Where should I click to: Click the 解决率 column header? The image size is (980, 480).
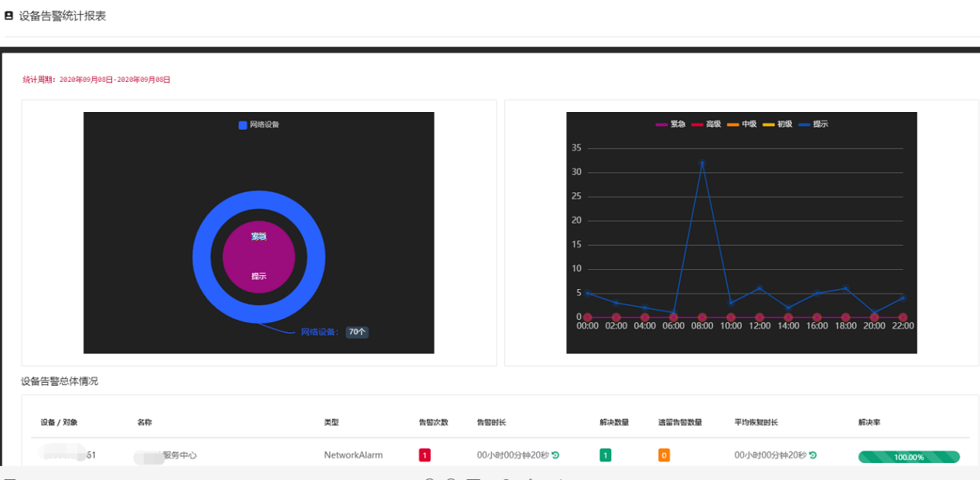869,422
